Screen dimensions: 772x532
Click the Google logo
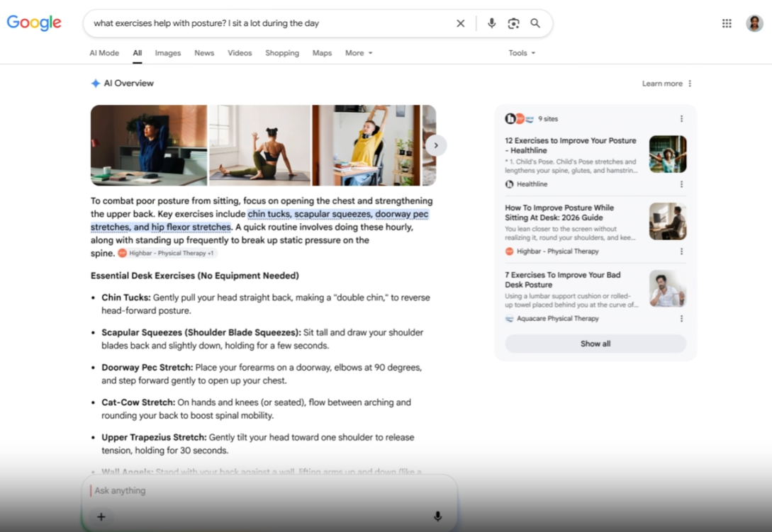[x=34, y=23]
